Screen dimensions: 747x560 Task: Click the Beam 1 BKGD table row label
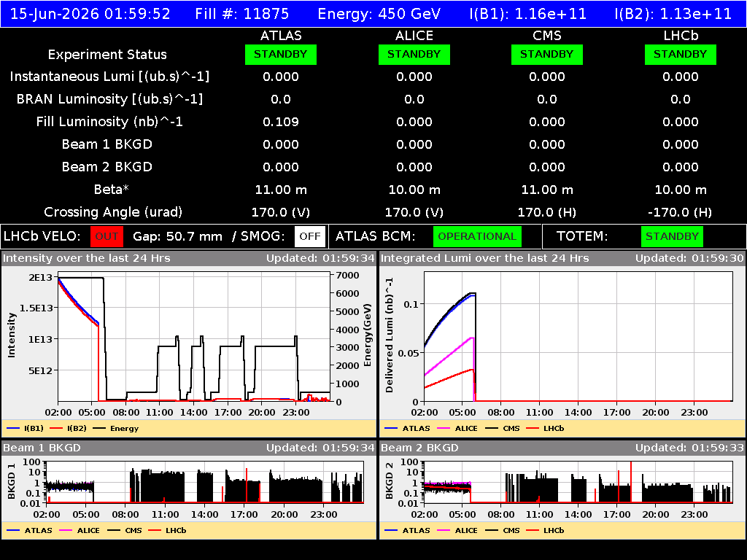pos(107,144)
